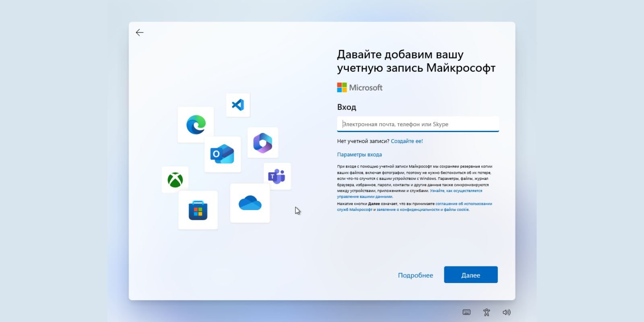Viewport: 644px width, 322px height.
Task: Open the accessibility options icon
Action: 487,312
